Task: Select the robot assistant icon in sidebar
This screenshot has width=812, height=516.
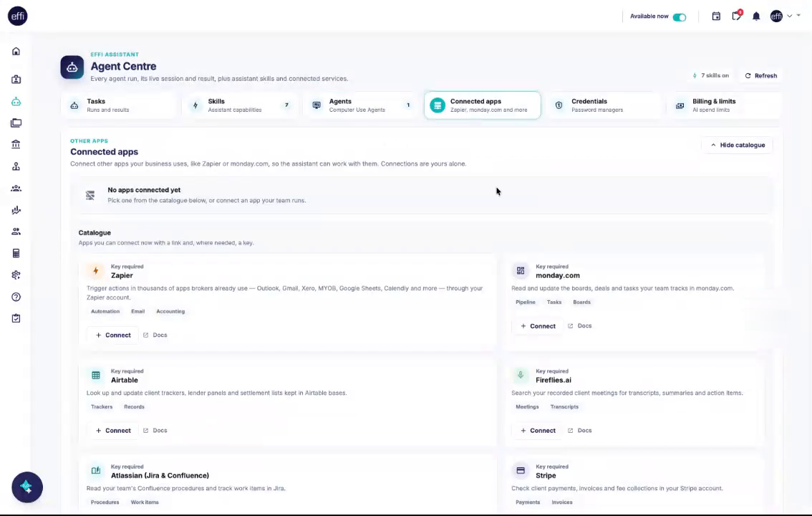Action: 16,102
